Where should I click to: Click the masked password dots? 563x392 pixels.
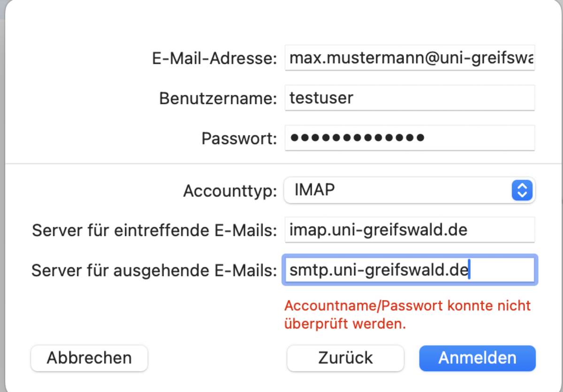coord(357,138)
